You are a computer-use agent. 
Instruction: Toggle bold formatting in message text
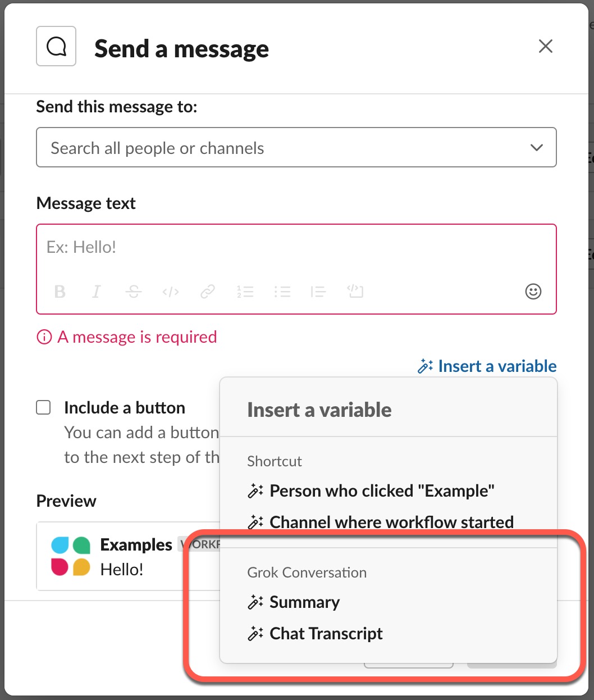(60, 292)
